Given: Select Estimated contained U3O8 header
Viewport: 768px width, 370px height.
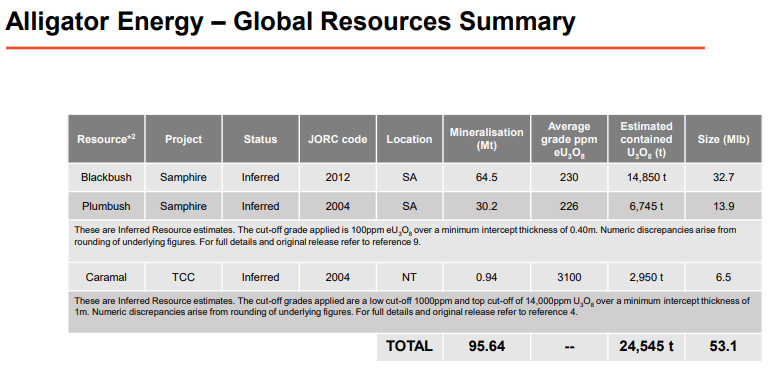Looking at the screenshot, I should tap(647, 139).
